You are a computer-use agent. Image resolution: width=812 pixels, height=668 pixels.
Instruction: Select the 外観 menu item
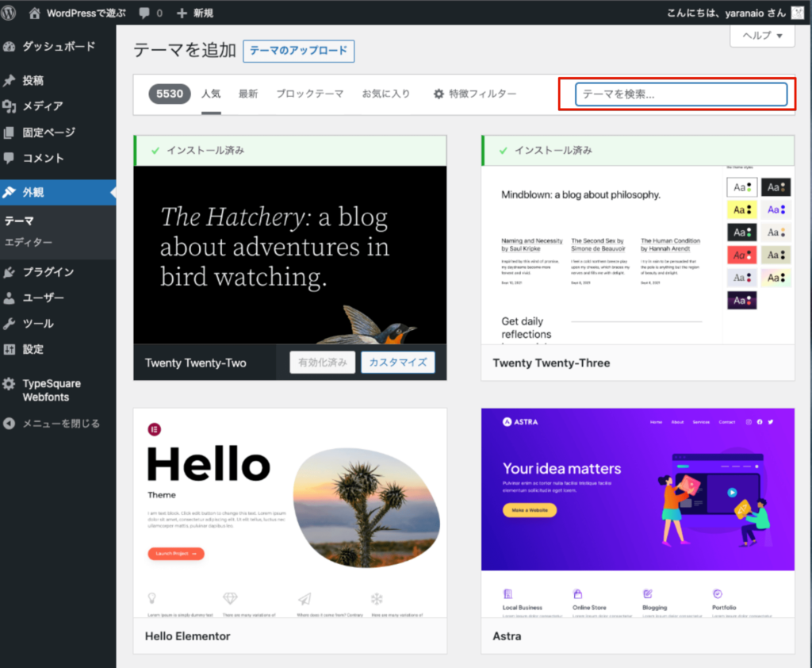pos(58,192)
